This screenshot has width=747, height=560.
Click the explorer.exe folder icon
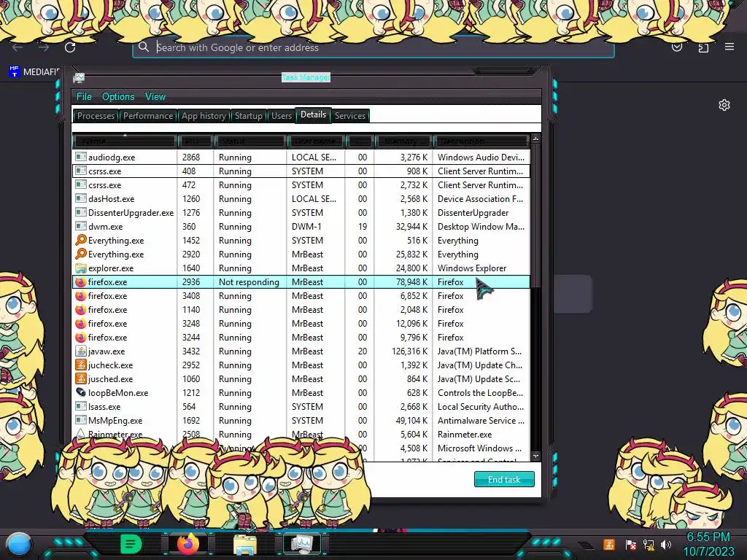pyautogui.click(x=81, y=268)
